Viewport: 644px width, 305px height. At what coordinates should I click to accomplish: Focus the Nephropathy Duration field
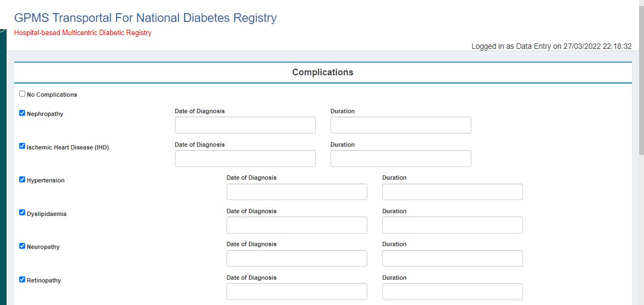[x=400, y=125]
